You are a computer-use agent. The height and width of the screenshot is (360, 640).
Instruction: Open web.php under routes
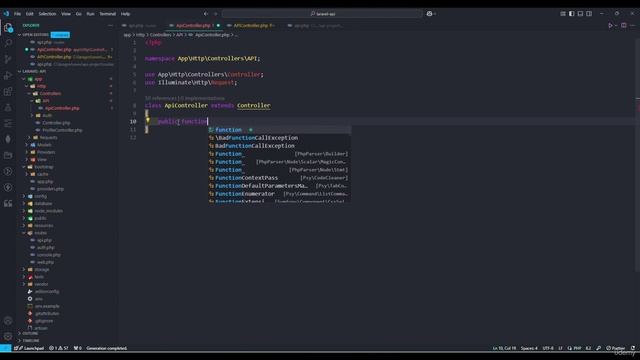pos(45,262)
